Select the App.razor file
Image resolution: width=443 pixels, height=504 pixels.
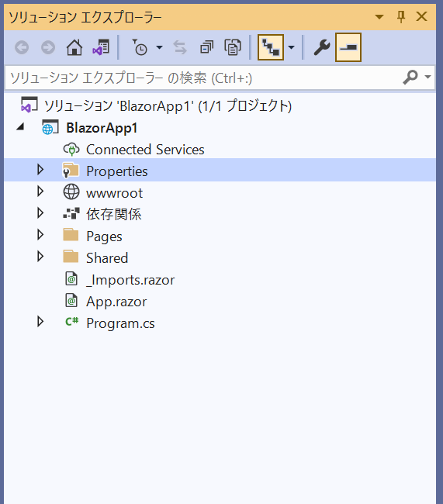click(x=116, y=302)
